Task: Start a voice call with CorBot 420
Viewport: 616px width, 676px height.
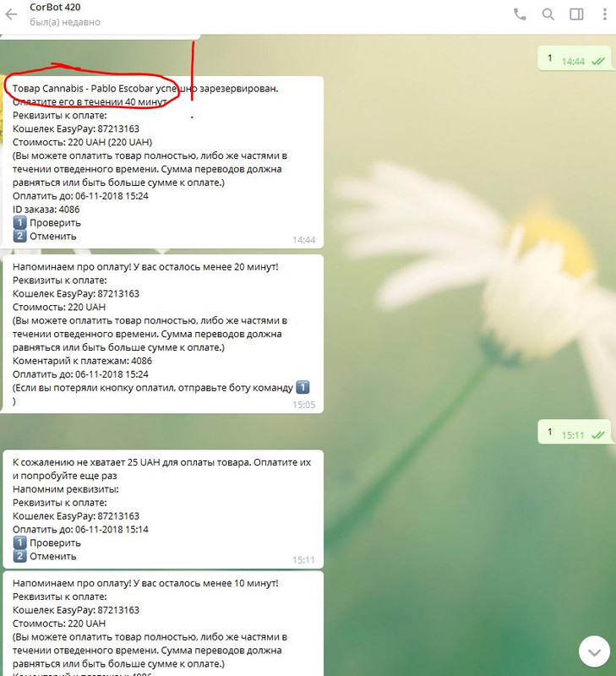Action: 520,14
